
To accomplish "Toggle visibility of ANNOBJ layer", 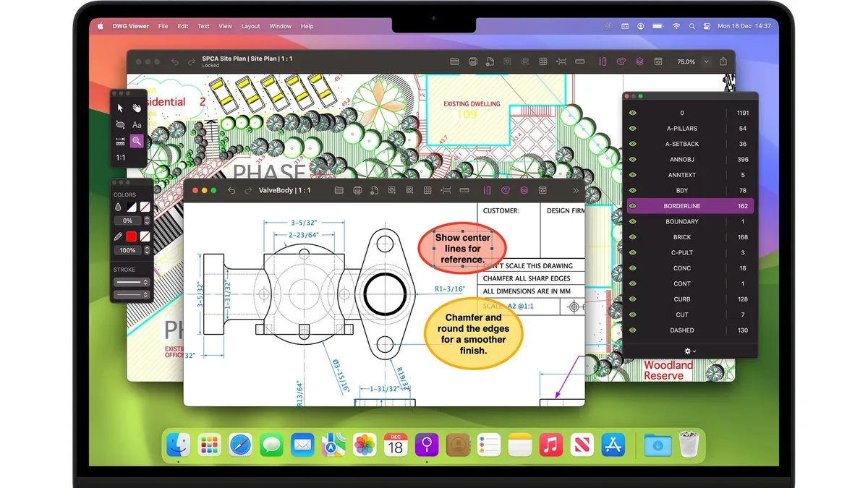I will coord(633,160).
